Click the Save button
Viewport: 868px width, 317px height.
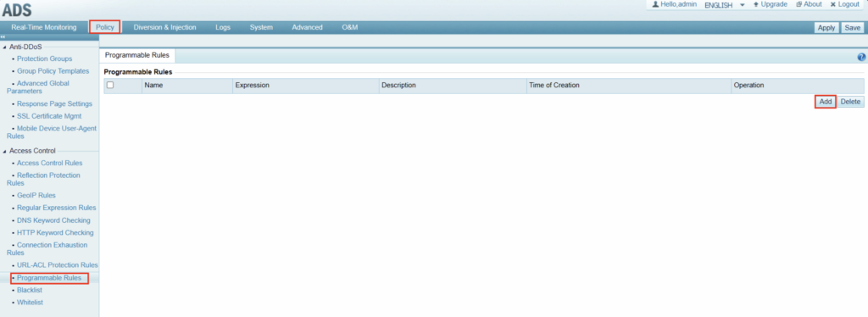[x=852, y=28]
